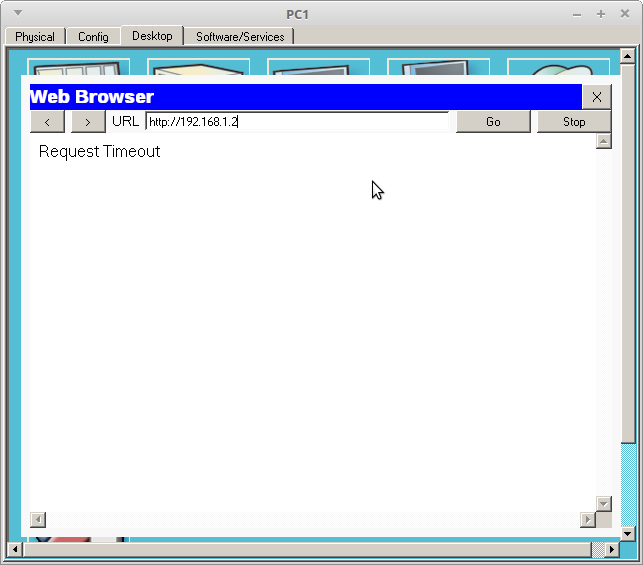Click Desktop pane scroll down arrow
The width and height of the screenshot is (643, 565).
pos(628,534)
